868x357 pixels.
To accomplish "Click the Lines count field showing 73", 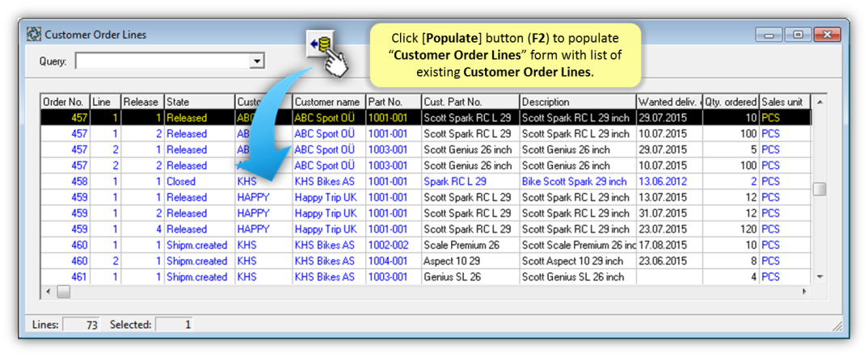I will click(x=81, y=325).
